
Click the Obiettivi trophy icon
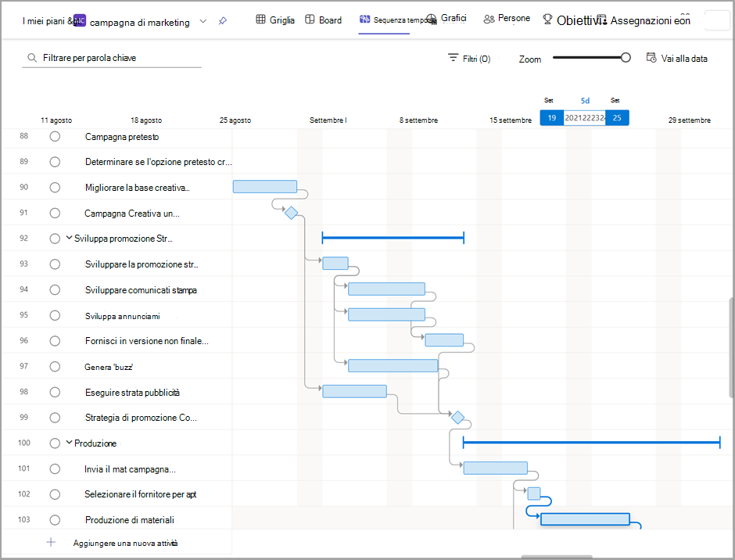point(547,19)
